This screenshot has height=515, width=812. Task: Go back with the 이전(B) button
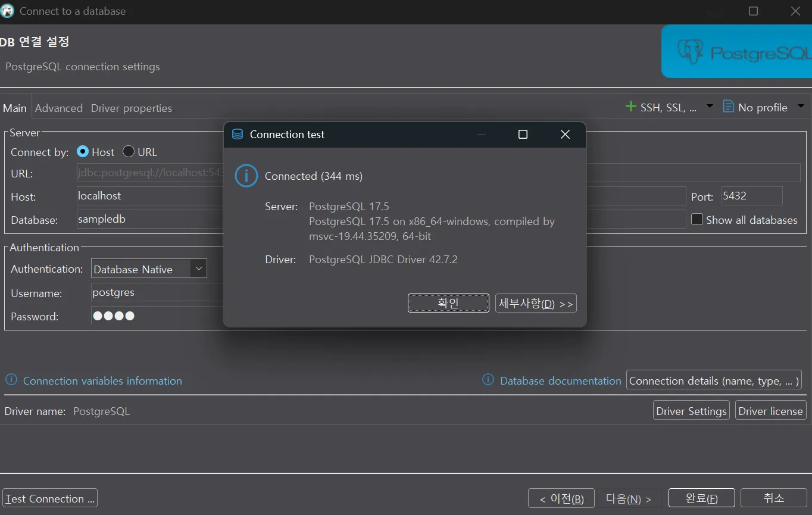click(x=561, y=498)
